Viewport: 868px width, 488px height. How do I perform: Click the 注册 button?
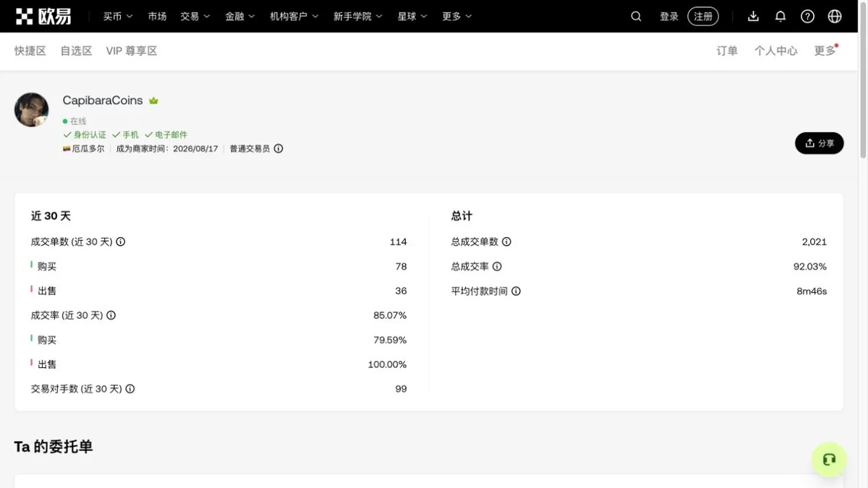tap(703, 16)
